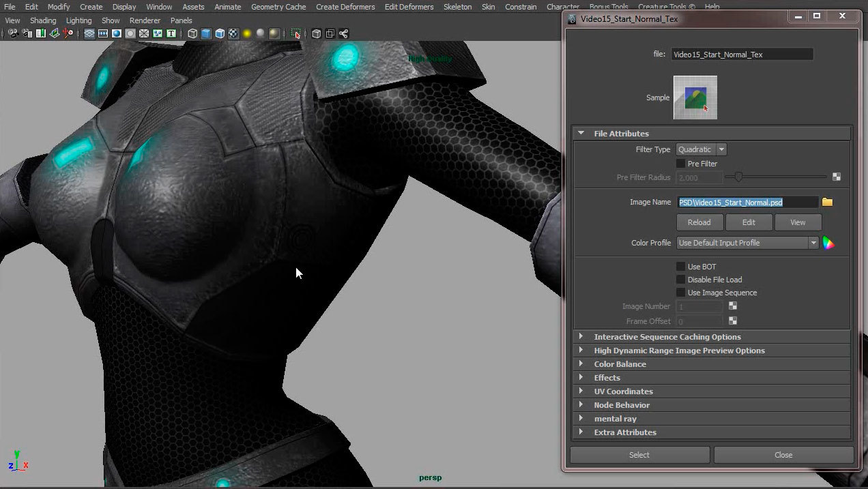Click the Select Camera icon in panel toolbar

13,33
